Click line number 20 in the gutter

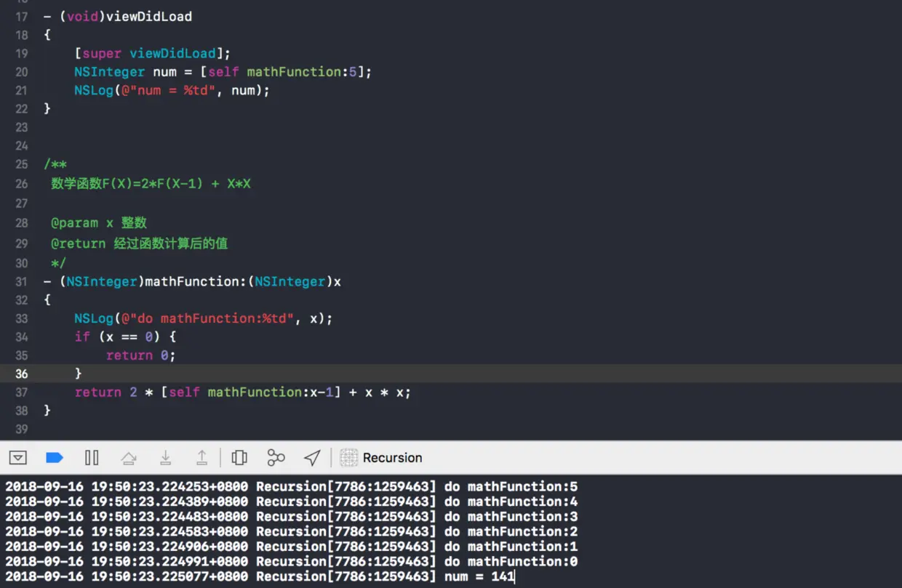tap(21, 72)
